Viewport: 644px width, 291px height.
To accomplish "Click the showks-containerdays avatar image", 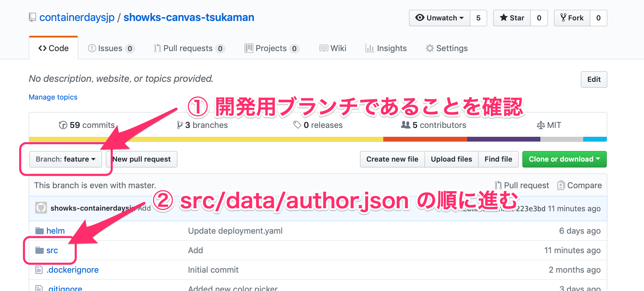I will (x=41, y=208).
